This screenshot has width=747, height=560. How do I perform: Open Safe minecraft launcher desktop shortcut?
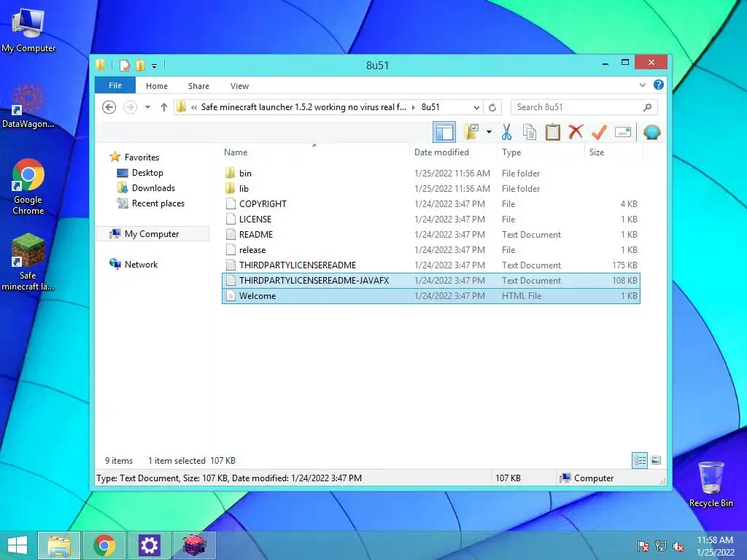[28, 262]
